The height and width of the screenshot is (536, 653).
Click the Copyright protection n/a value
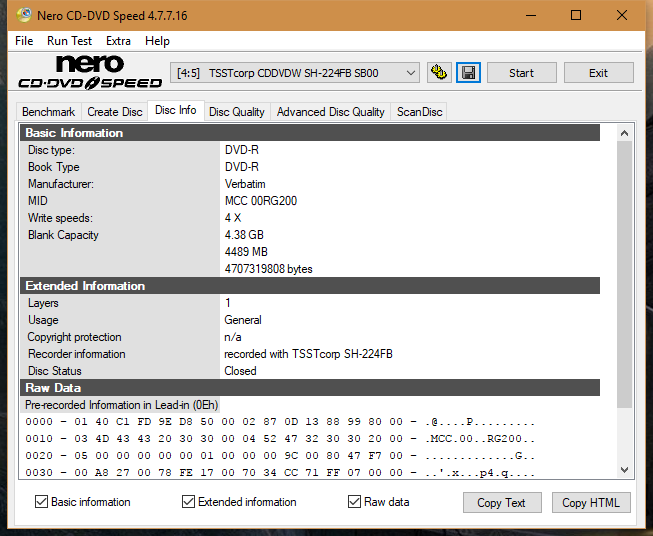233,337
